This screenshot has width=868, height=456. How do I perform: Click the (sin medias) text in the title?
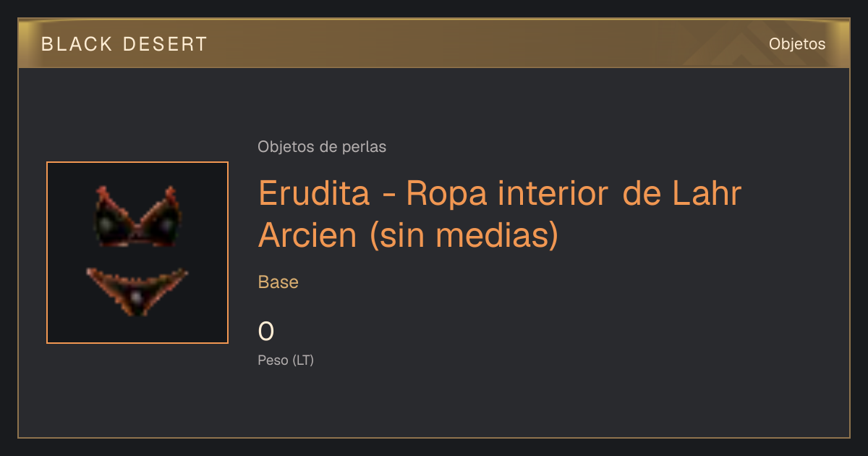(464, 236)
